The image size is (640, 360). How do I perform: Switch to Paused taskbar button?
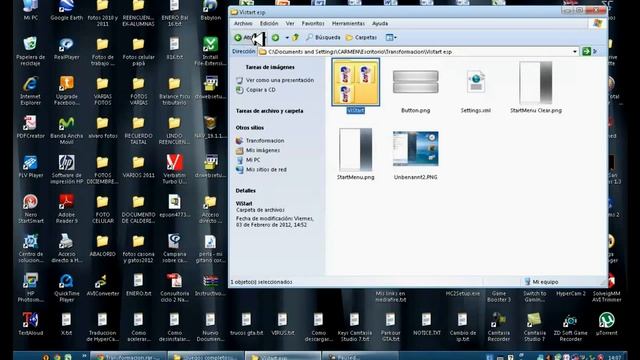click(x=360, y=356)
